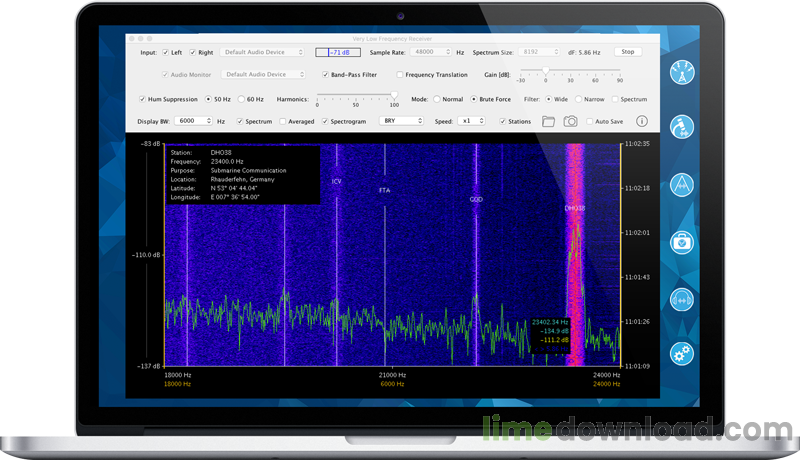Click the first aid kit icon
The image size is (800, 460).
[682, 242]
